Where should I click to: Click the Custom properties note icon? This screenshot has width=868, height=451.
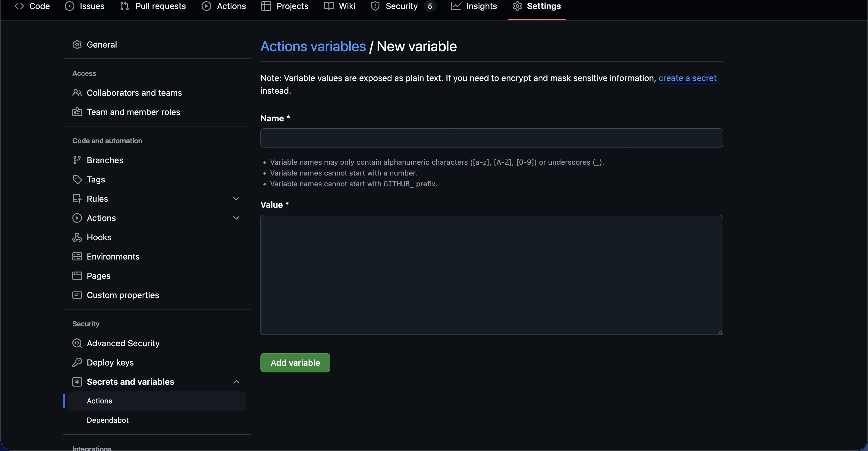[x=77, y=295]
